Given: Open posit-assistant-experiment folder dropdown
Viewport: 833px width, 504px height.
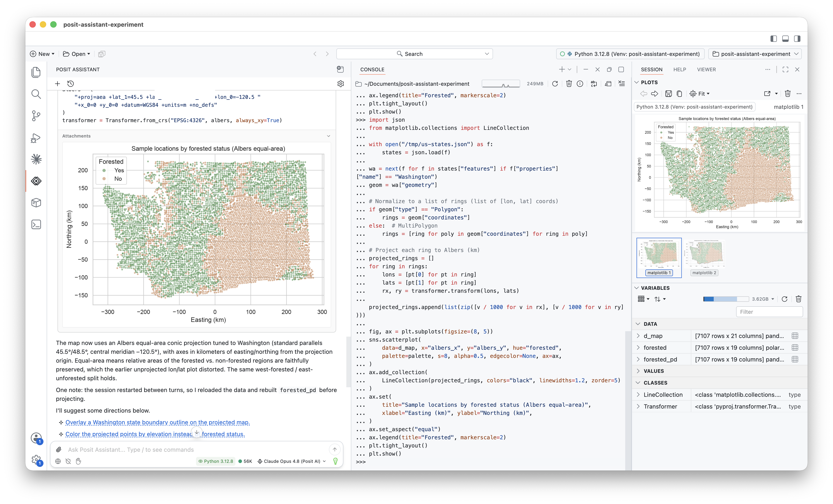Looking at the screenshot, I should (755, 54).
